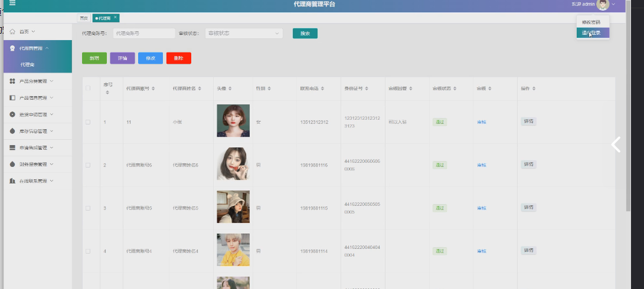The height and width of the screenshot is (289, 644).
Task: Check the checkbox for row 代理商姓名6
Action: [88, 165]
